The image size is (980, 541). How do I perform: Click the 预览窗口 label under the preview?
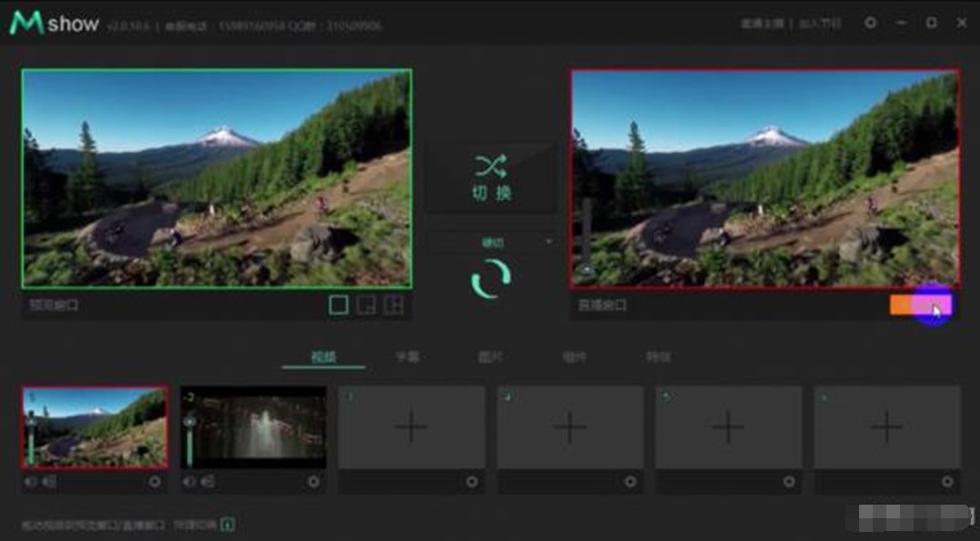tap(55, 306)
